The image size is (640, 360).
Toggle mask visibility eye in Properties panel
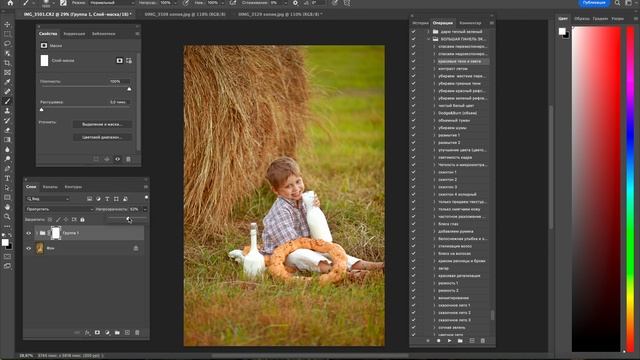(118, 159)
